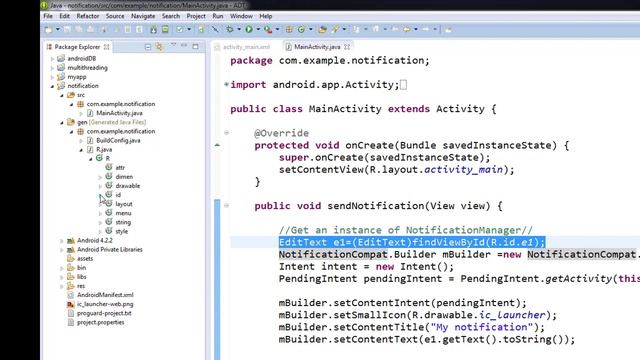Open the Window menu
Image resolution: width=640 pixels, height=360 pixels.
(241, 16)
